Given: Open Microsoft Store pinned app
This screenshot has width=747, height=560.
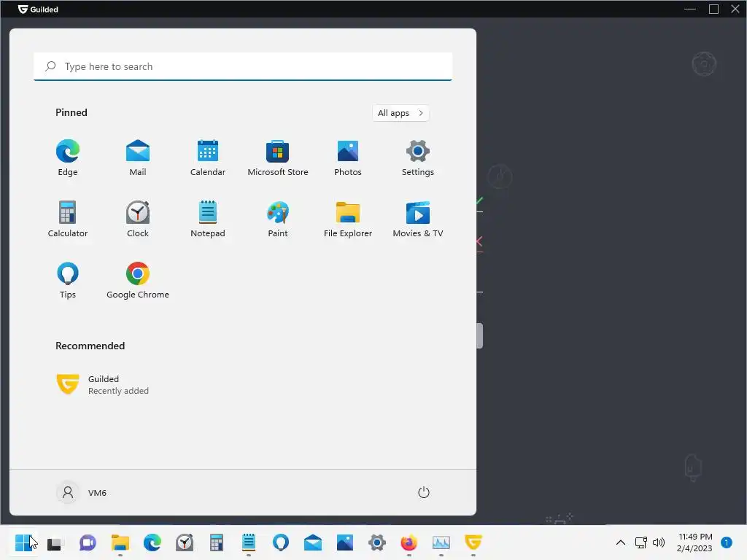Looking at the screenshot, I should click(278, 157).
